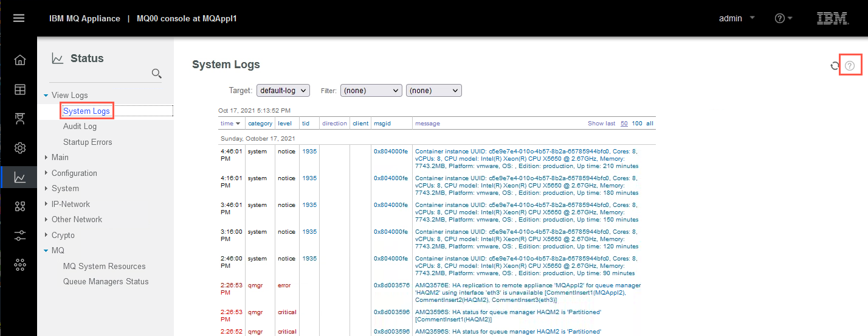Screen dimensions: 868x336
Task: Click tid 1935 in the 4:46:01 PM row
Action: [309, 152]
